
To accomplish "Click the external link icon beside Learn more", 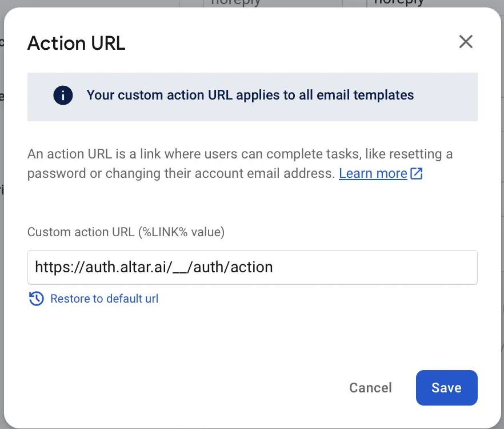I will (417, 174).
